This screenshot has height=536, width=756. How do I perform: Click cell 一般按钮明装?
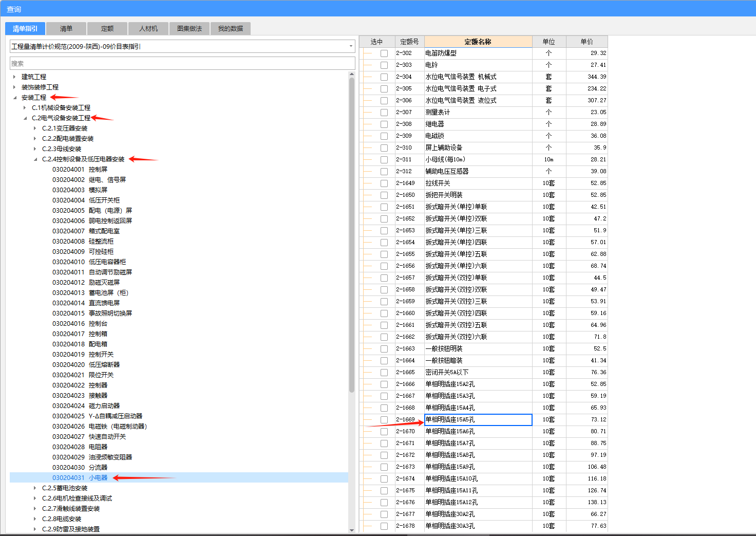click(478, 348)
